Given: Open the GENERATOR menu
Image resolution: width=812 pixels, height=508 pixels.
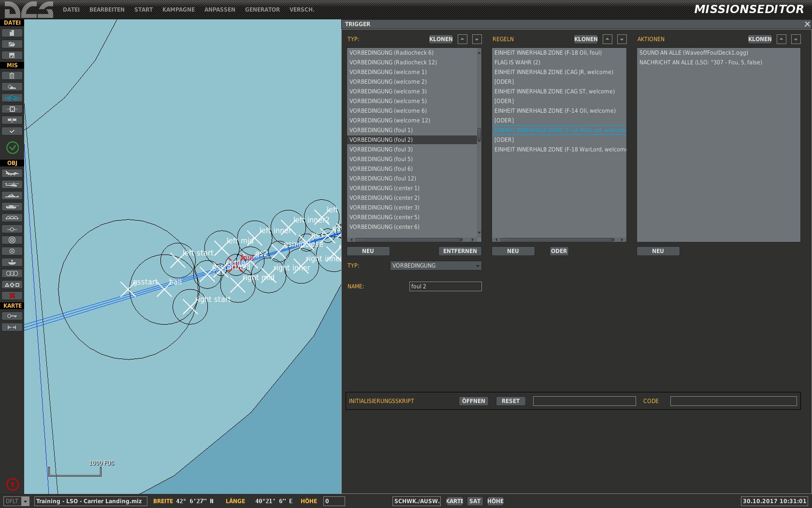Looking at the screenshot, I should [262, 10].
